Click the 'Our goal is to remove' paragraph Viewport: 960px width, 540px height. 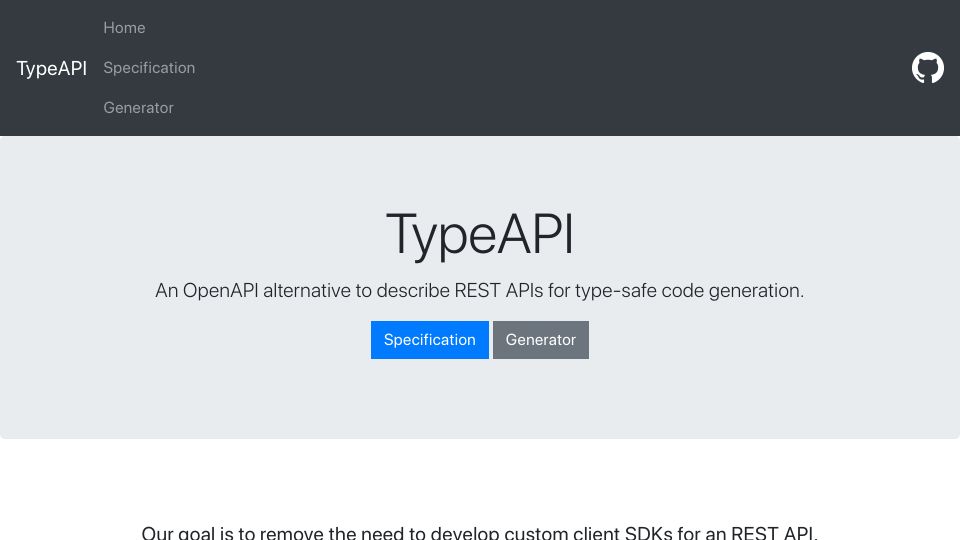tap(479, 532)
